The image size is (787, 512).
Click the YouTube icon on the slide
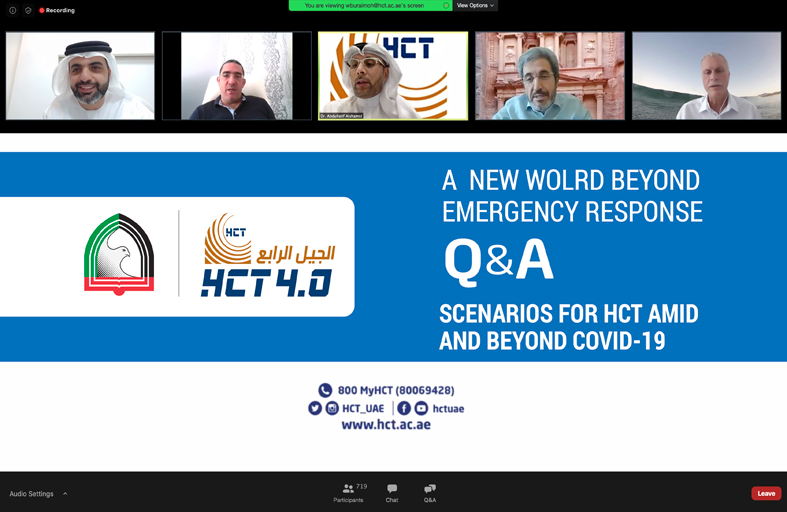[421, 408]
